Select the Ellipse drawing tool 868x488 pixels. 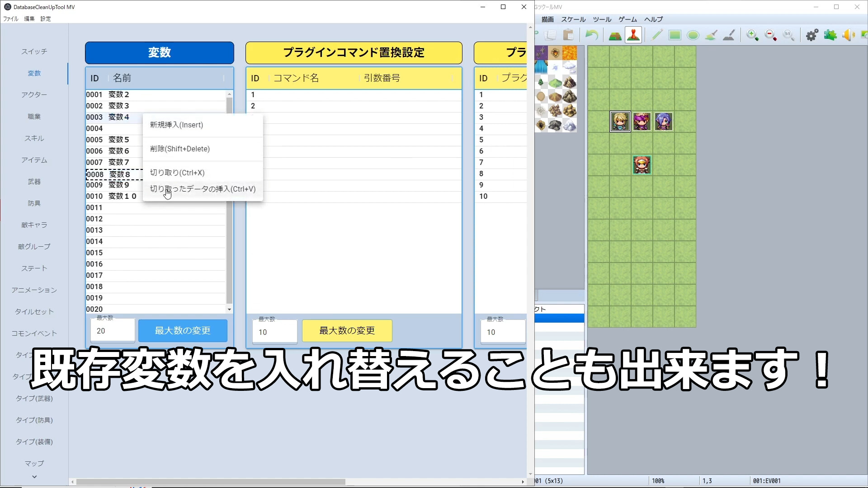pos(693,35)
